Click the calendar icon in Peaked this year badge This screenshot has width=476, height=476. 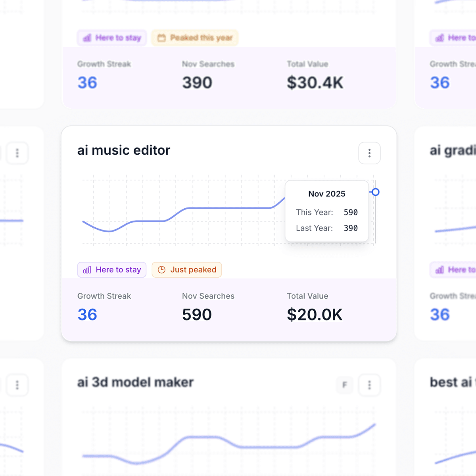[161, 38]
